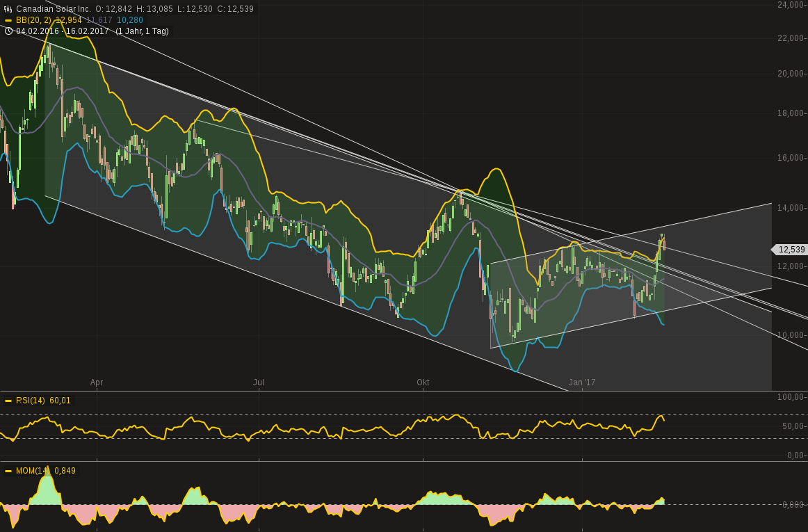
Task: Click the clock icon next to the date range
Action: coord(8,31)
